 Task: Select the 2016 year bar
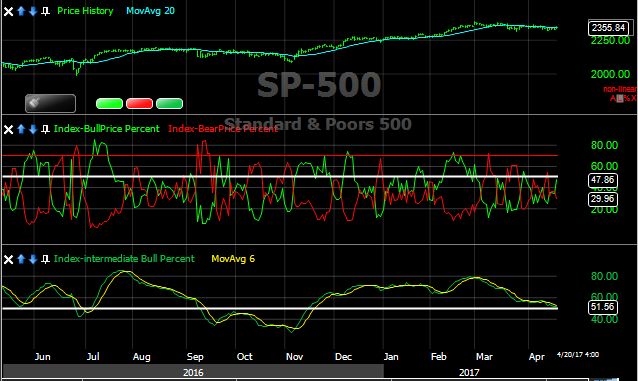coord(193,372)
